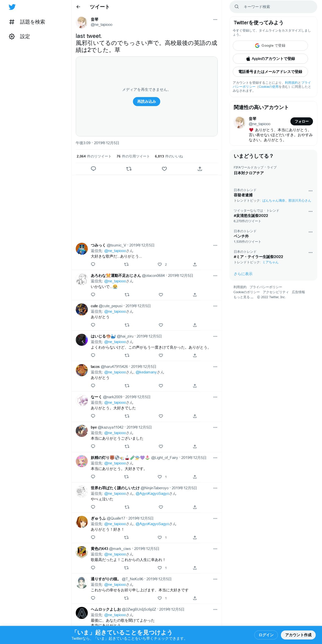Screen dimensions: 322x644
Task: Like the main tweet with heart icon
Action: [x=164, y=169]
